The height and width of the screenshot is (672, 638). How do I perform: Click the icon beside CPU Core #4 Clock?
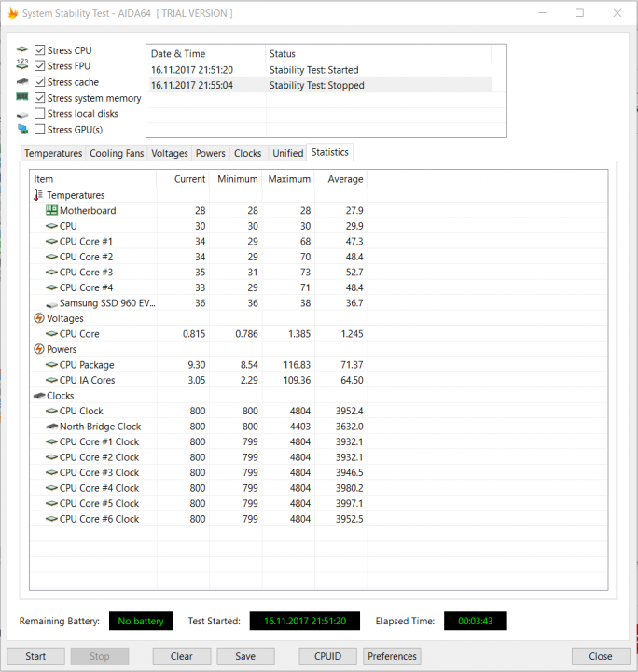[51, 488]
